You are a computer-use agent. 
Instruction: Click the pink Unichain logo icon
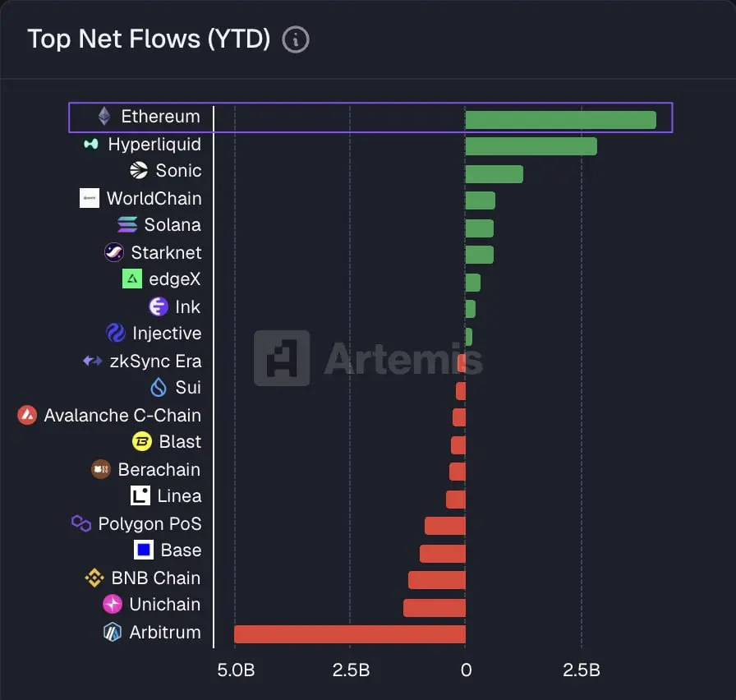(x=113, y=604)
